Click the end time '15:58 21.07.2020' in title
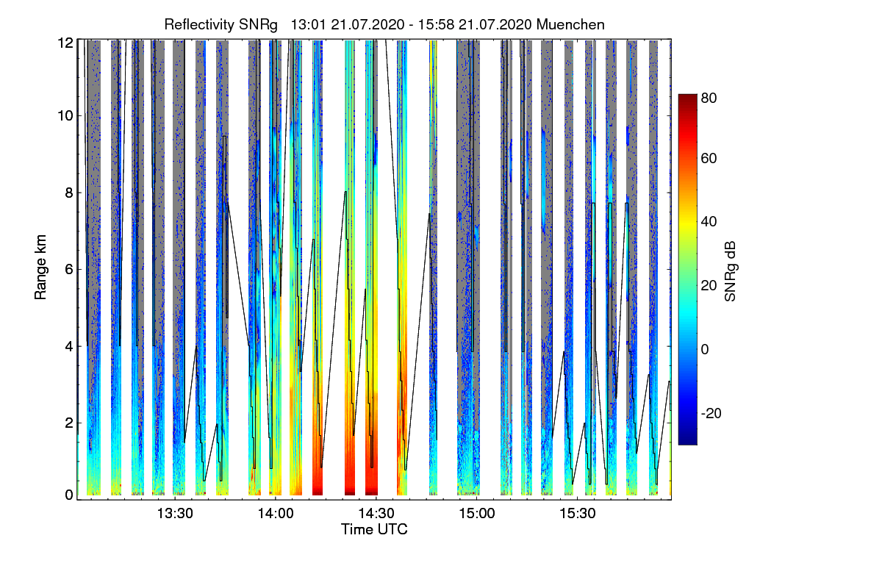The image size is (882, 588). tap(476, 24)
